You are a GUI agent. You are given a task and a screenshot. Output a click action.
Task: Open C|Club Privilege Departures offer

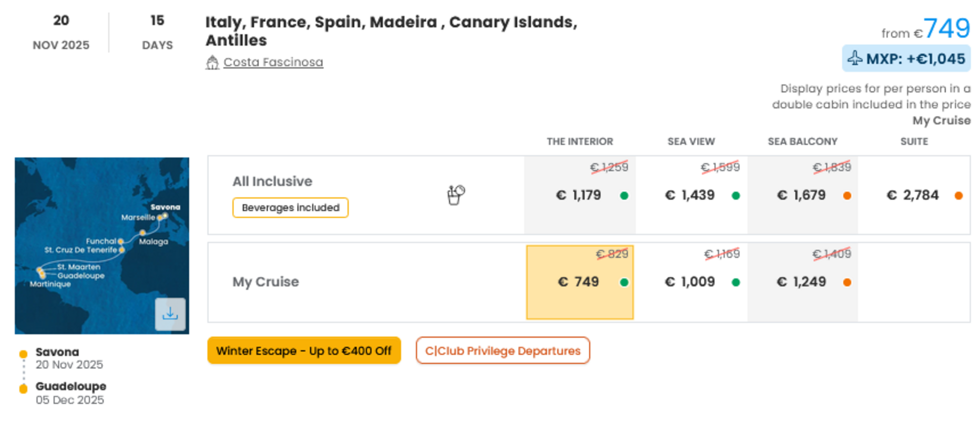(x=503, y=350)
